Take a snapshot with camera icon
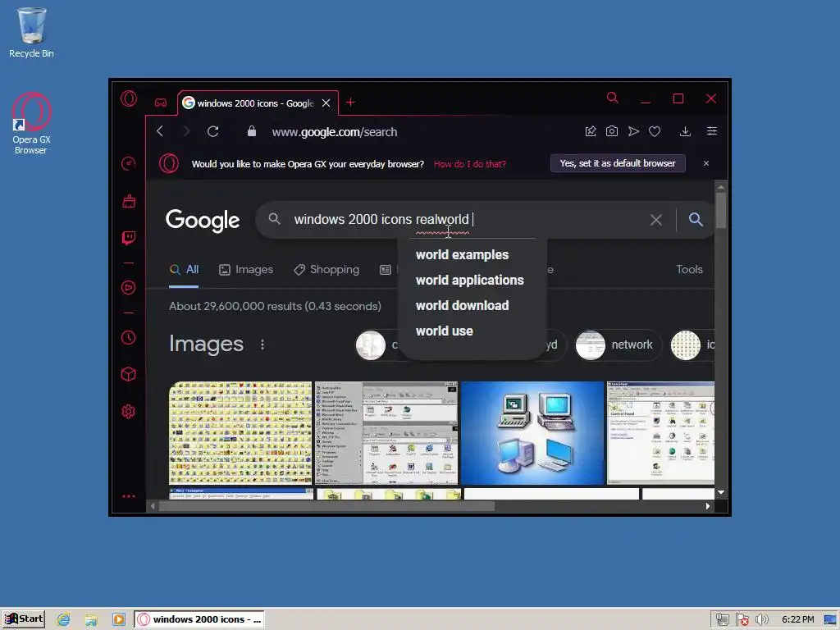The width and height of the screenshot is (840, 630). 612,131
